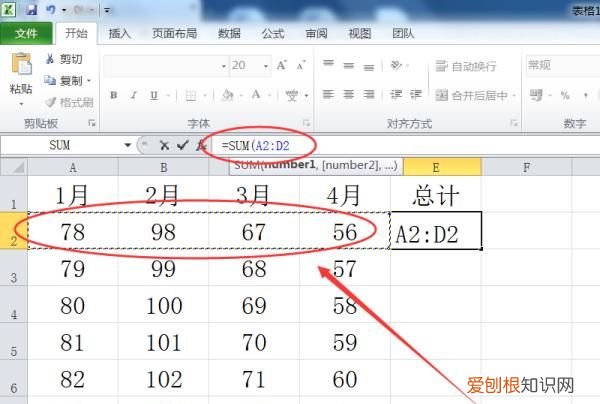Click the accounting number format icon
The image size is (600, 404).
pyautogui.click(x=536, y=95)
